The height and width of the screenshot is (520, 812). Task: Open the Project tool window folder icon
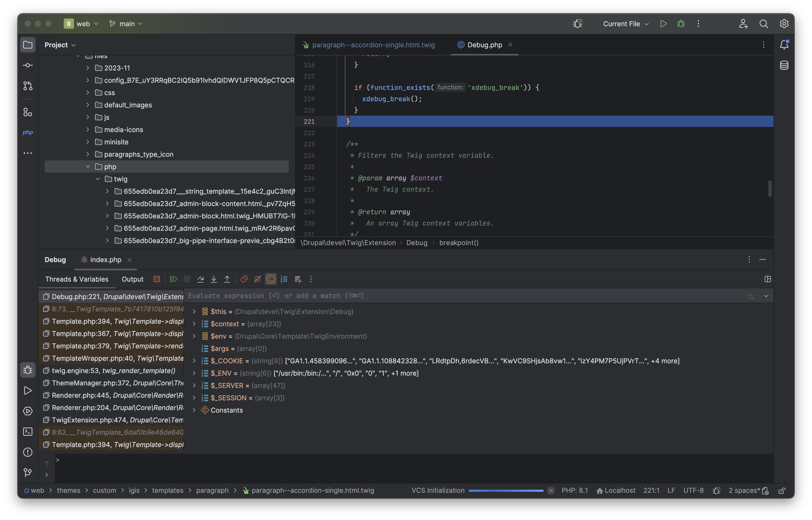28,45
